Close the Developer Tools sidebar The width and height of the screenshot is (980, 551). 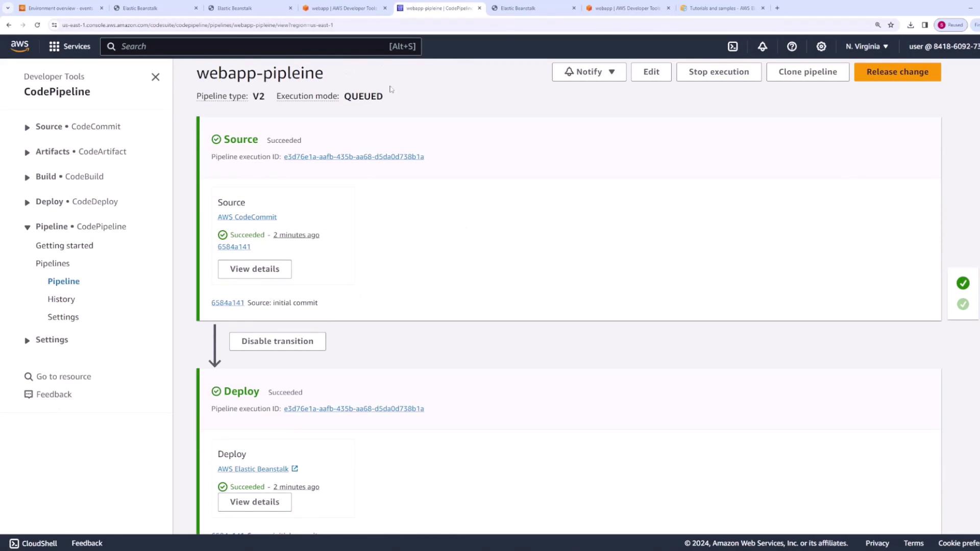(x=156, y=77)
